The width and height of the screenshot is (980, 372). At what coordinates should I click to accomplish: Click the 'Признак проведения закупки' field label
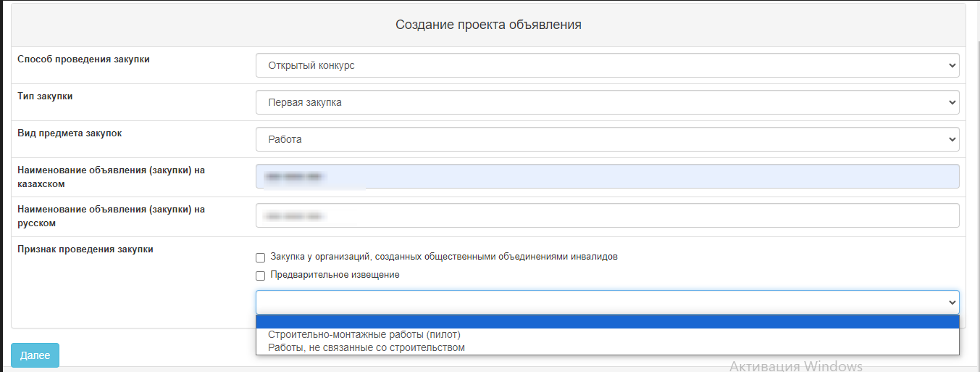pyautogui.click(x=85, y=249)
